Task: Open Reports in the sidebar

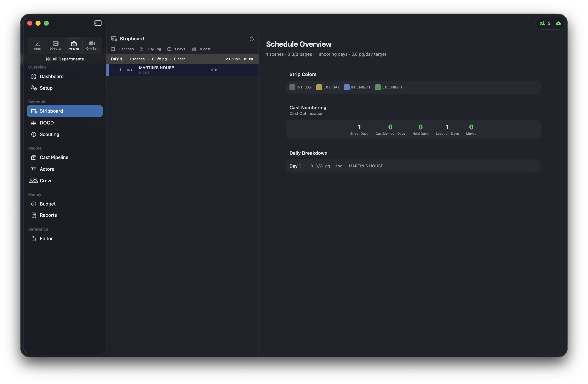Action: pos(48,215)
